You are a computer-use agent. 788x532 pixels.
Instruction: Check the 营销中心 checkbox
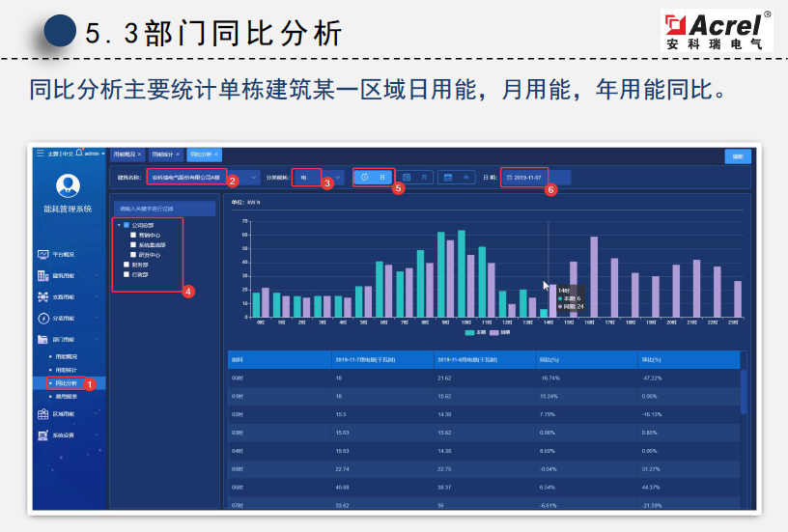pos(133,235)
